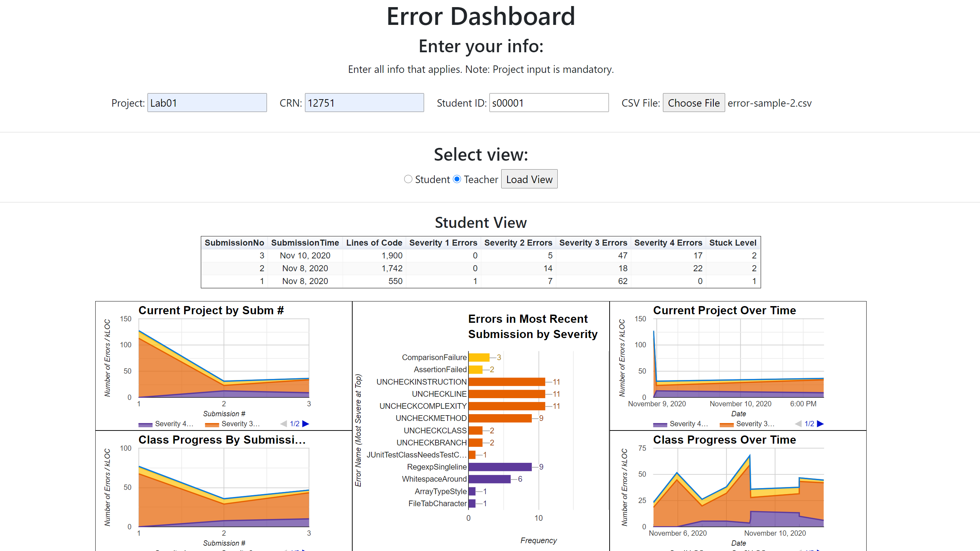Screen dimensions: 980x551
Task: Next legend page arrow in Current Project Over Time
Action: click(x=820, y=423)
